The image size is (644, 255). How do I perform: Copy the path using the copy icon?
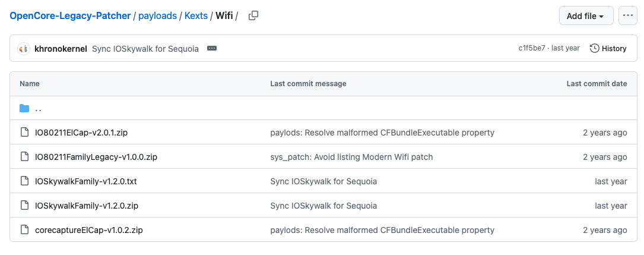253,16
